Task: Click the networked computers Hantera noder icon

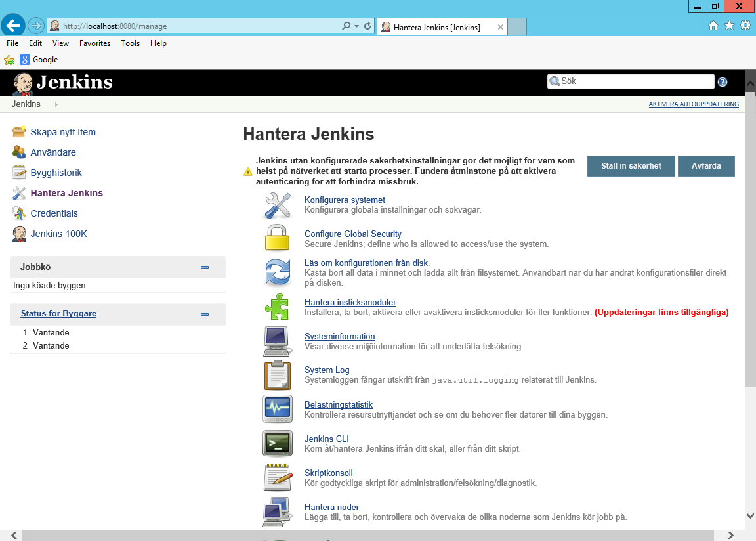Action: point(277,512)
